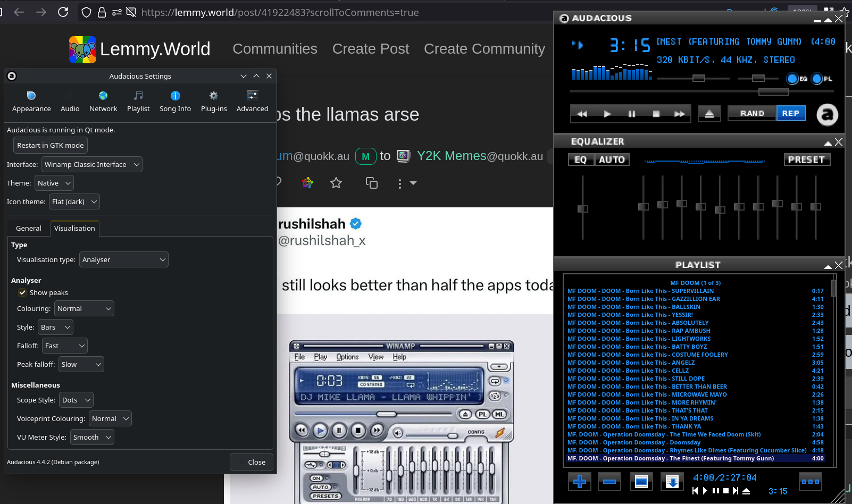Viewport: 852px width, 504px height.
Task: Toggle the REP repeat button
Action: point(791,113)
